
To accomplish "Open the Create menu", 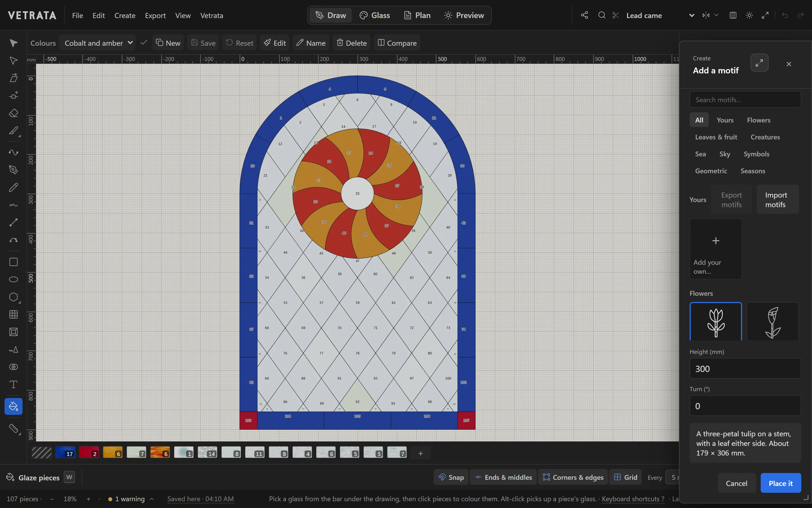I will tap(125, 16).
